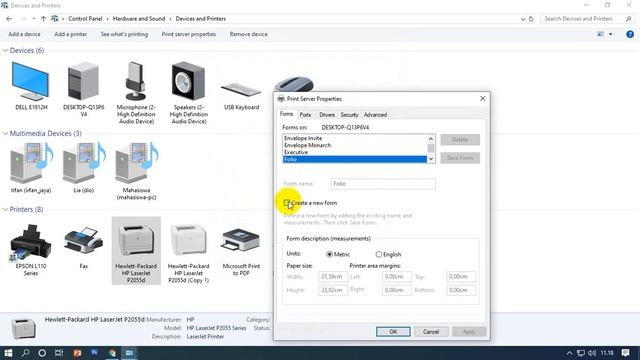
Task: Click Cancel in Print Server Properties
Action: pyautogui.click(x=431, y=331)
